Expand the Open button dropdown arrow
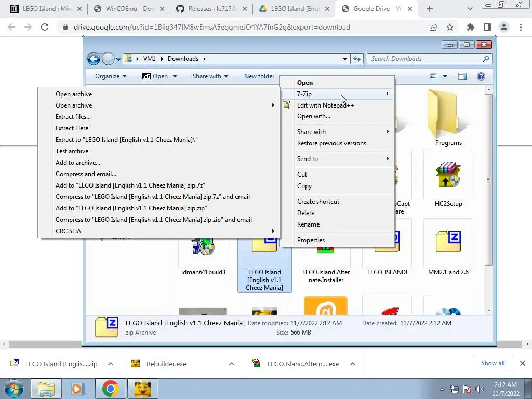The image size is (532, 399). tap(175, 76)
